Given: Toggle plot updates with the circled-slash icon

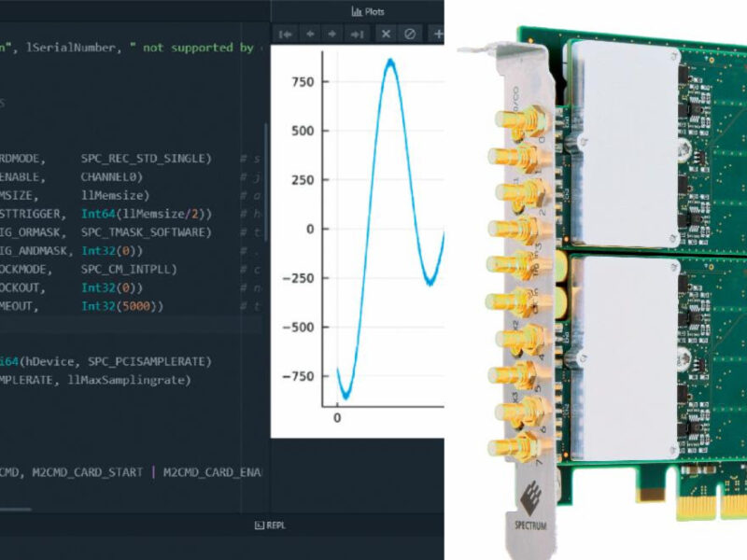Looking at the screenshot, I should click(409, 34).
